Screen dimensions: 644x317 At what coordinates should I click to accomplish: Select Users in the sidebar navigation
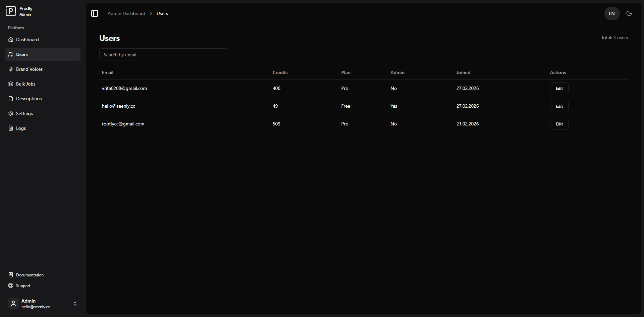(22, 54)
